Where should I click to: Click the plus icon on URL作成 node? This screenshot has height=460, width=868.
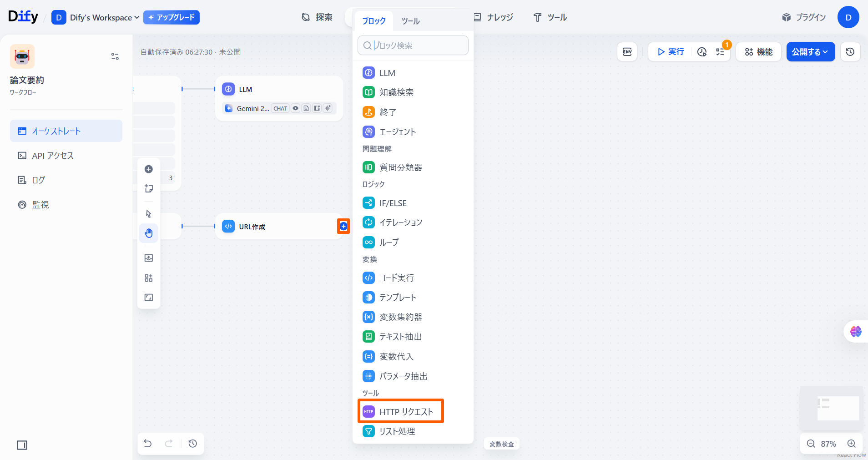pyautogui.click(x=343, y=226)
